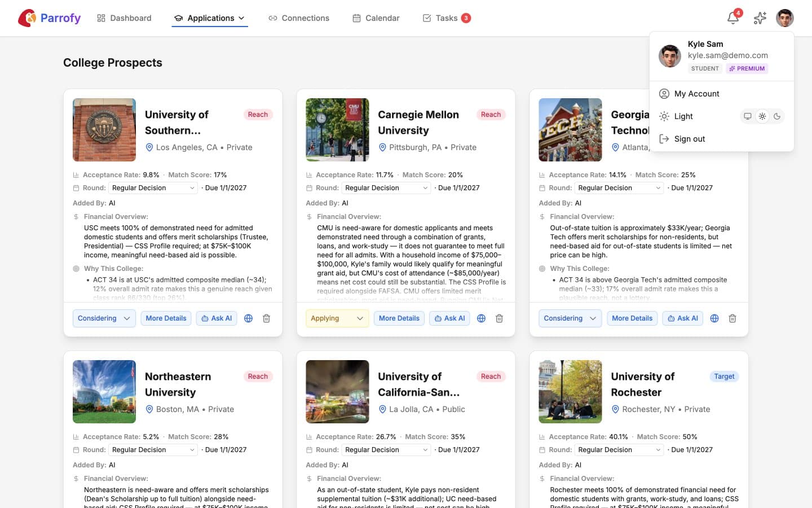
Task: Click the 'Carnegie Mellon University' card title
Action: coord(418,122)
